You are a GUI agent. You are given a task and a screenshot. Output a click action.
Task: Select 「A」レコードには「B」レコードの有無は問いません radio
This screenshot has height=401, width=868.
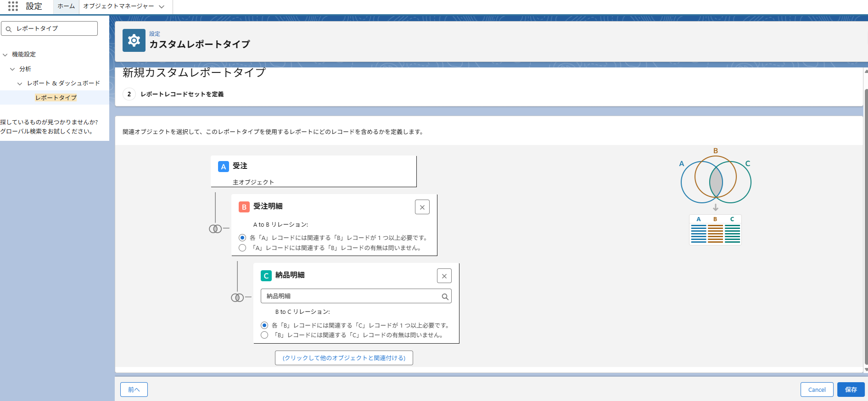pyautogui.click(x=242, y=248)
